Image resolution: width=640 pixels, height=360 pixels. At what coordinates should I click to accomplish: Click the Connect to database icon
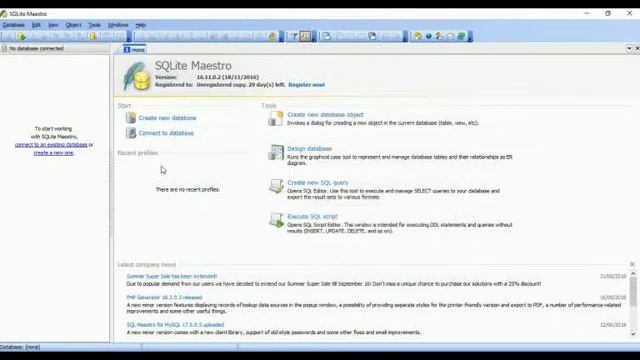point(131,133)
